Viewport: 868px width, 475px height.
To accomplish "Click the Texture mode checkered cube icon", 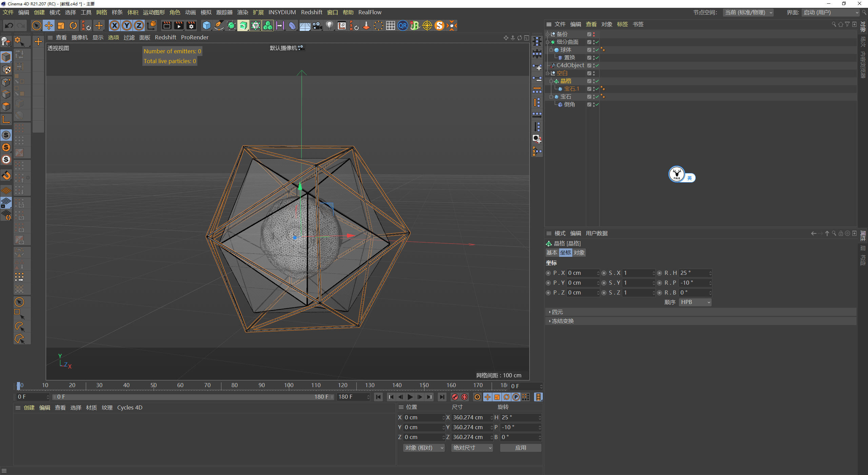I will coord(6,70).
